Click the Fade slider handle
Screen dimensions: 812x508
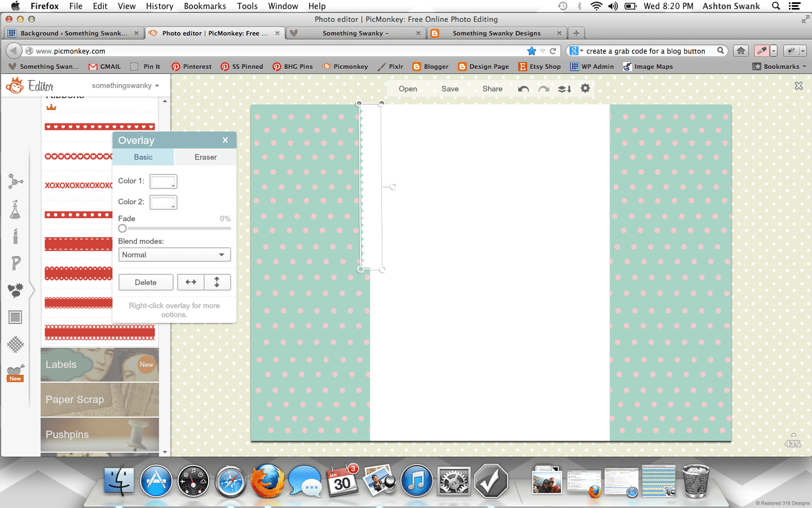(122, 229)
